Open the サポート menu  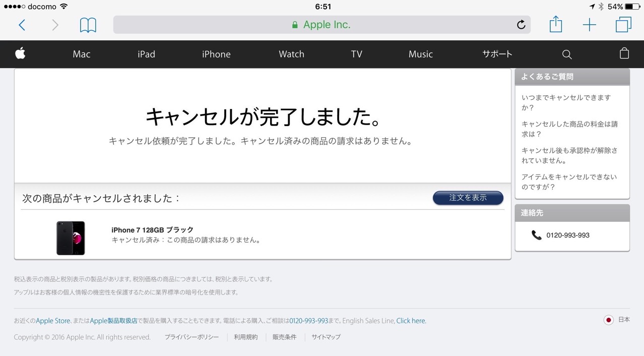497,54
